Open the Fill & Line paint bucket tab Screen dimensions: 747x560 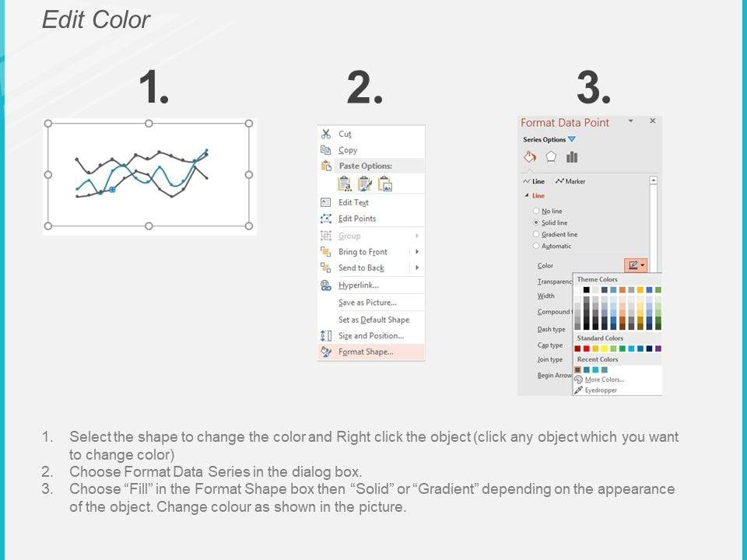(x=530, y=157)
